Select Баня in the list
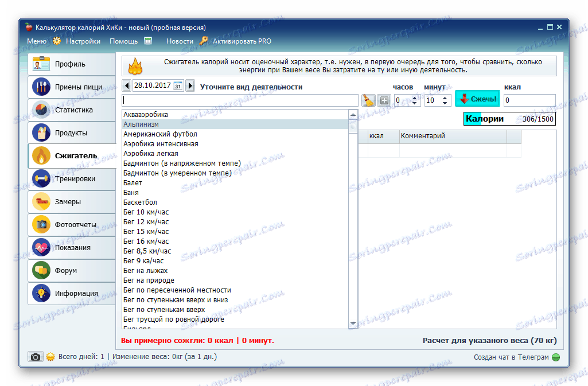 (236, 193)
